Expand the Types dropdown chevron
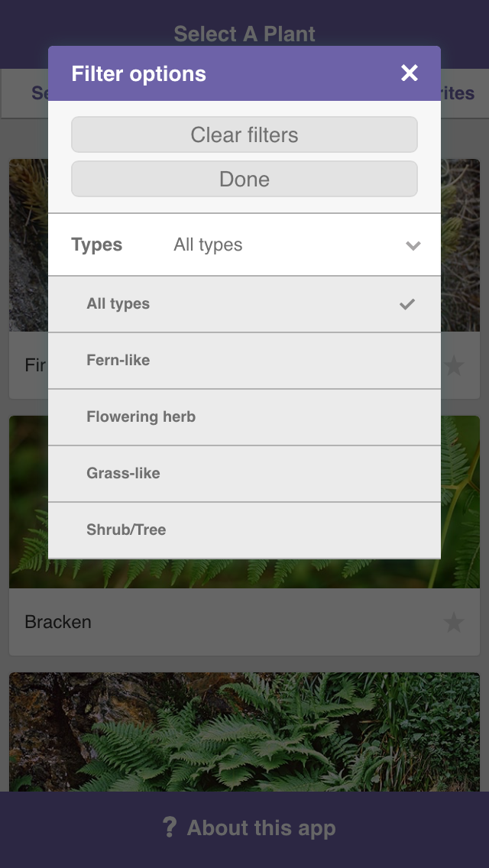The height and width of the screenshot is (868, 489). (x=413, y=245)
